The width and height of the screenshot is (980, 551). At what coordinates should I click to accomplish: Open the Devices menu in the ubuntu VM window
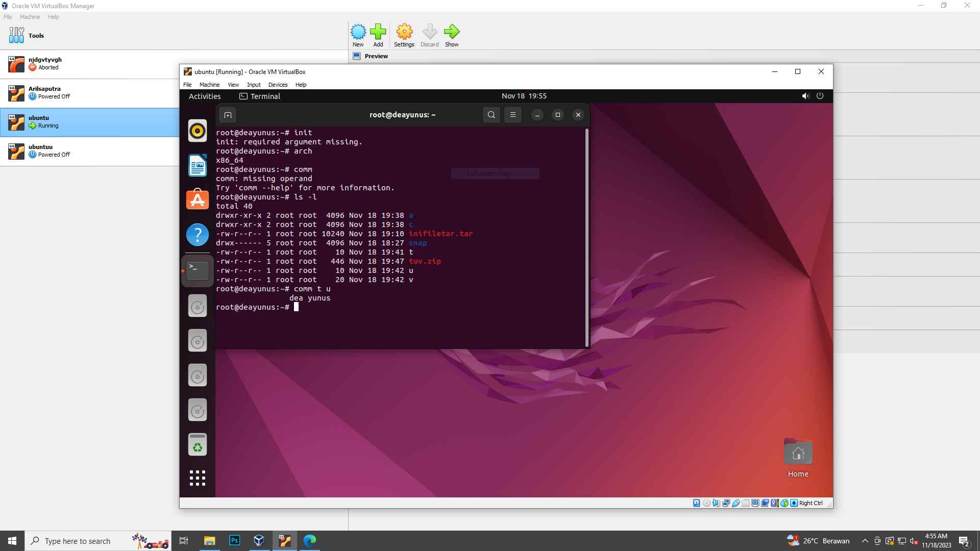click(x=278, y=85)
